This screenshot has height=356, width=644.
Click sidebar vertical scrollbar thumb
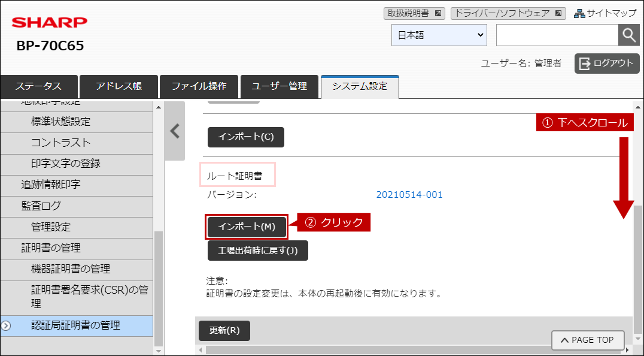click(159, 289)
